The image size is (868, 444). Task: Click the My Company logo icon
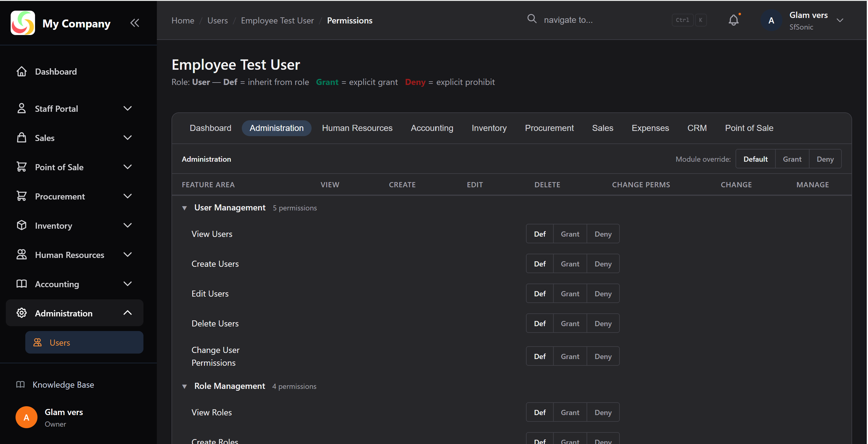point(22,23)
